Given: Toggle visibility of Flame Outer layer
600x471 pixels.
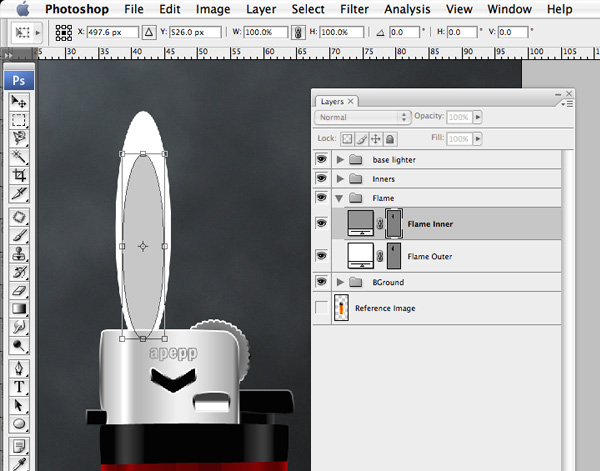Looking at the screenshot, I should 321,257.
